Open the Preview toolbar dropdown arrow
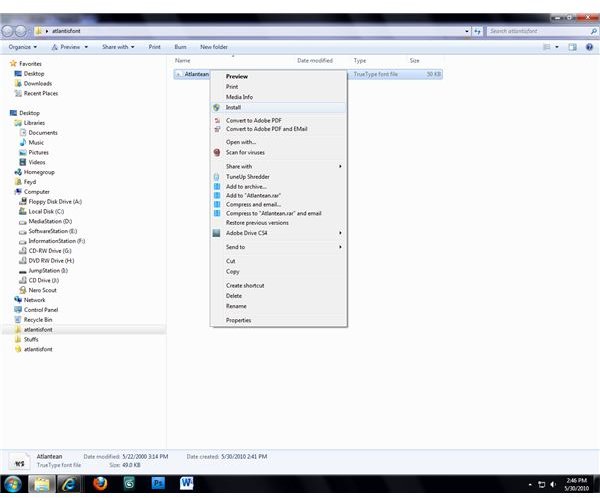600x498 pixels. click(x=86, y=47)
